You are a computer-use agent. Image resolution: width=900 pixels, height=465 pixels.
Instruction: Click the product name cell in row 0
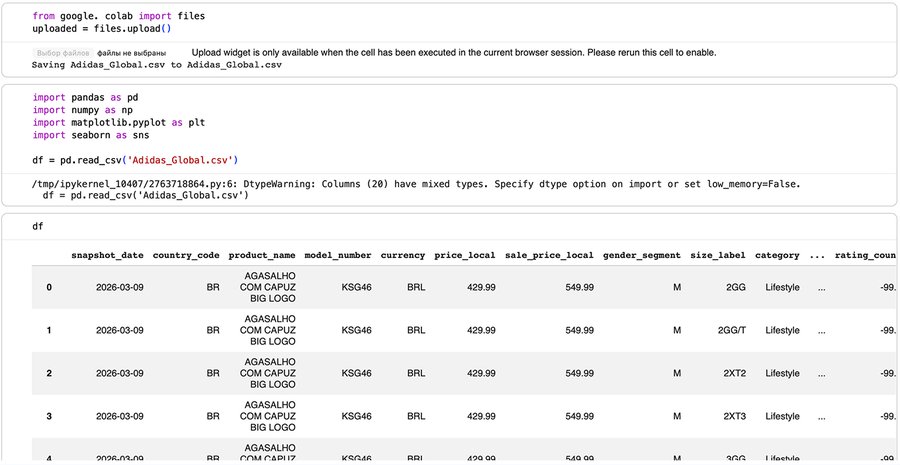coord(267,287)
